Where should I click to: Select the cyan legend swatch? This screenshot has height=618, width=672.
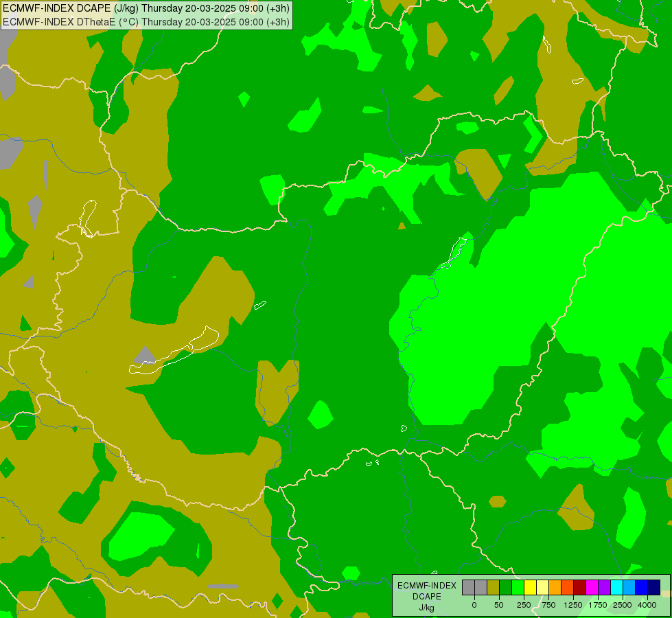coord(616,587)
